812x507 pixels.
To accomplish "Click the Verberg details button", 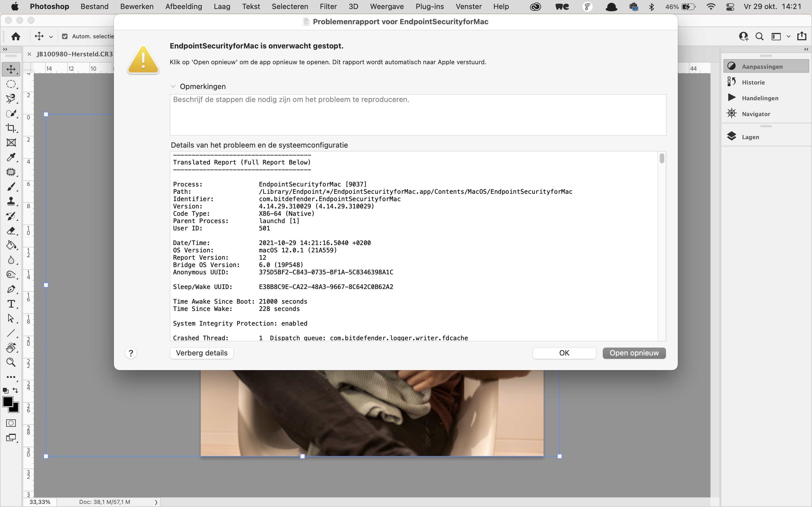I will [x=202, y=353].
